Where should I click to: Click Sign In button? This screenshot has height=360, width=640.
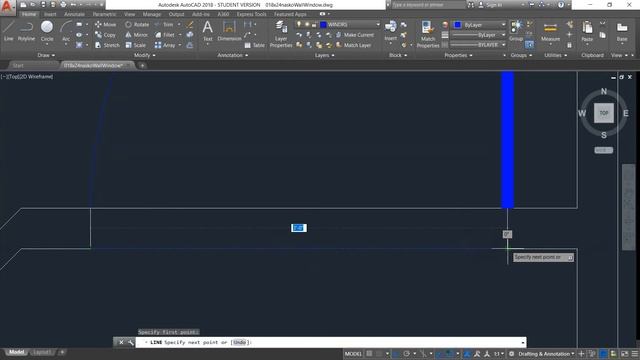tap(490, 5)
